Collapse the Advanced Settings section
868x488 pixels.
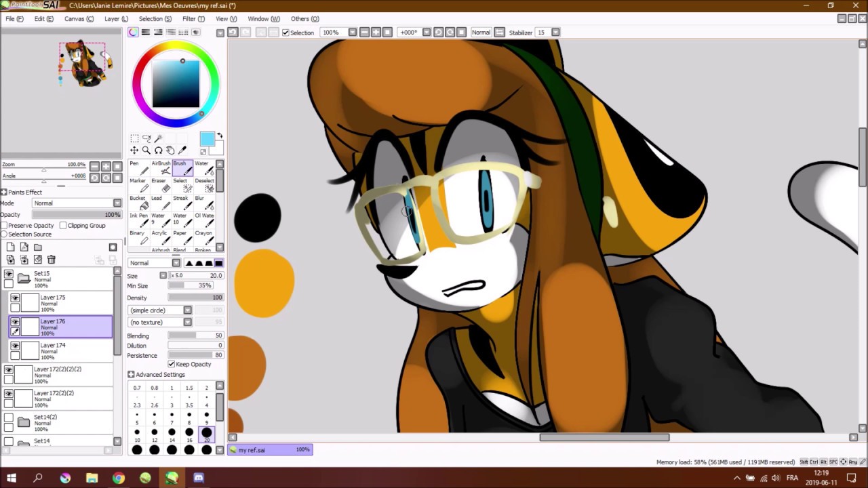(x=131, y=375)
